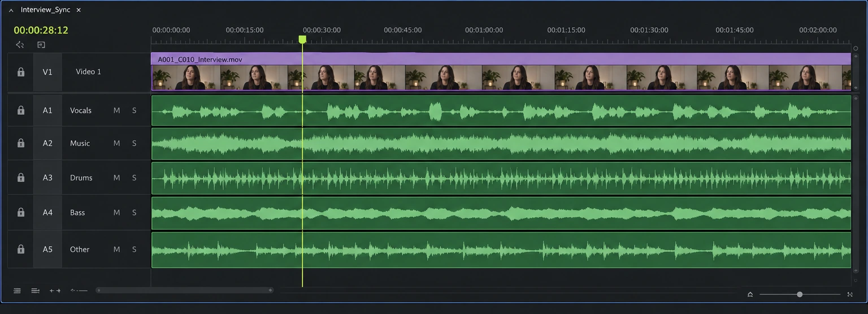Image resolution: width=868 pixels, height=314 pixels.
Task: Click the 00:01:00:00 ruler mark
Action: click(484, 30)
